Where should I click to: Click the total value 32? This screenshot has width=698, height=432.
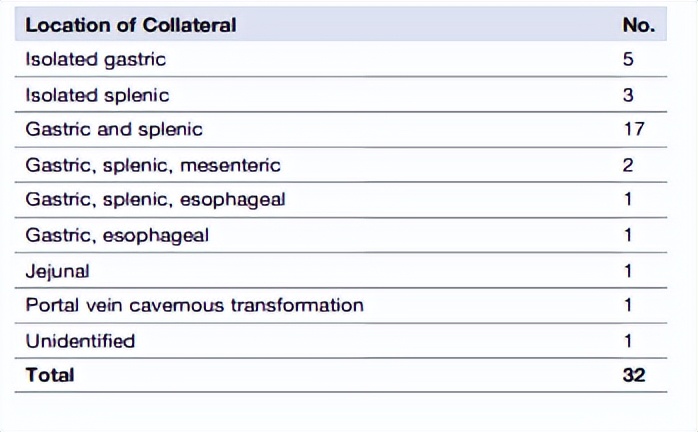633,375
